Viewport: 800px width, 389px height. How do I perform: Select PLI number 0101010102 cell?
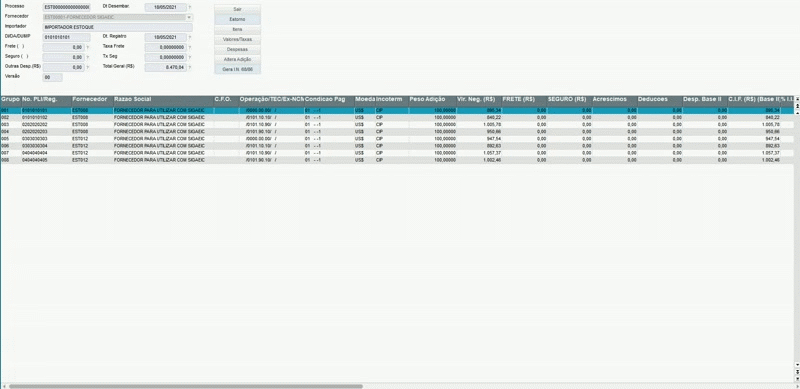tap(46, 117)
